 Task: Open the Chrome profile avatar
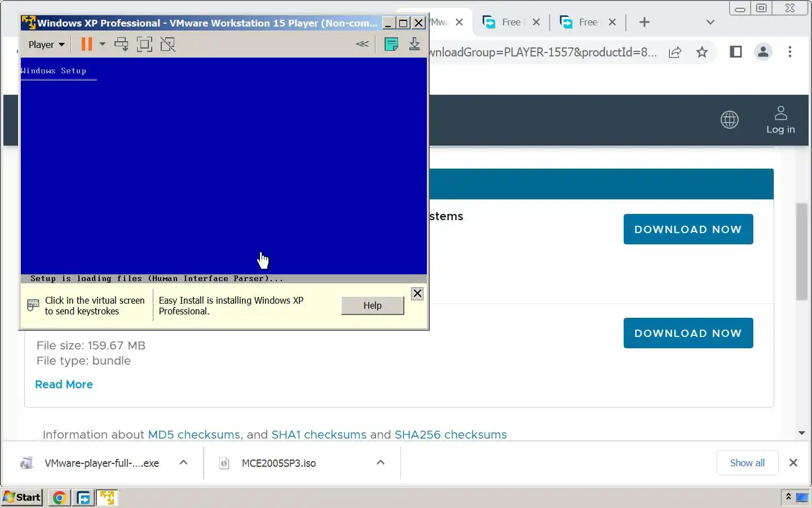click(763, 52)
